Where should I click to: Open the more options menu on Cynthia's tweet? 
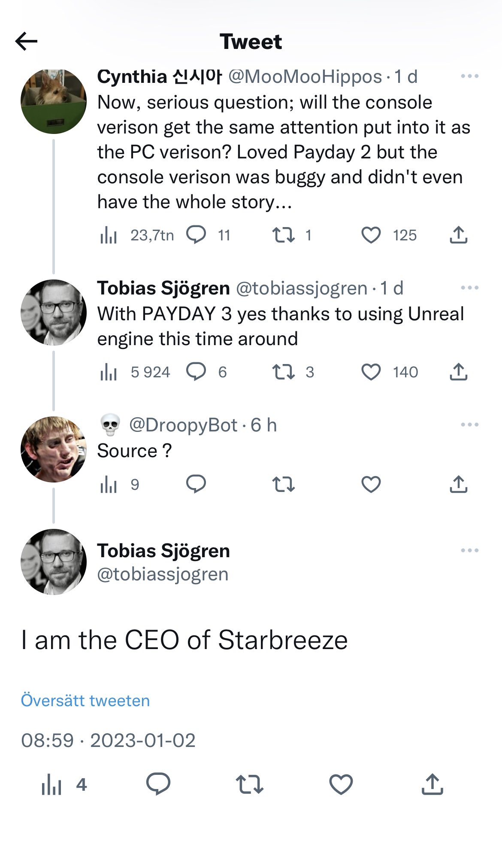469,76
